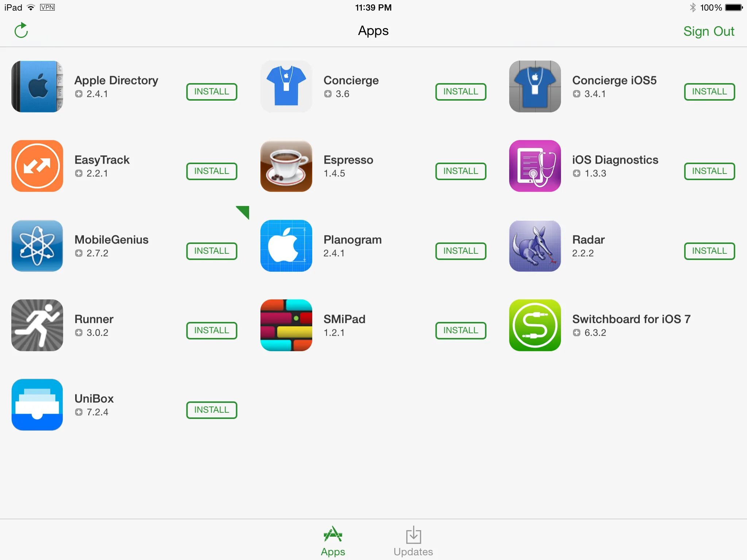747x560 pixels.
Task: Switch to the Updates tab
Action: point(413,541)
